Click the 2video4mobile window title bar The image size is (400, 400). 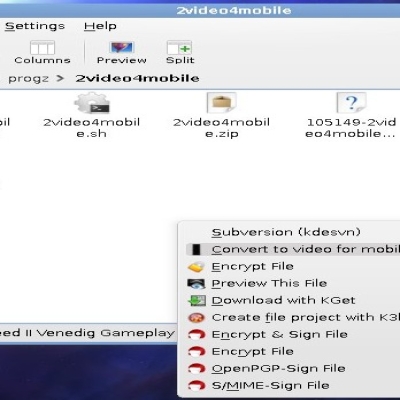pyautogui.click(x=200, y=10)
